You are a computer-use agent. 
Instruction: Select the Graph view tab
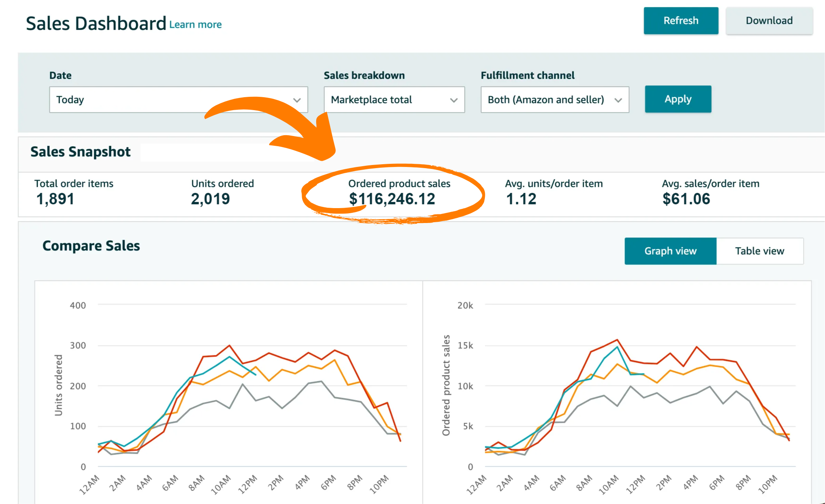point(670,251)
